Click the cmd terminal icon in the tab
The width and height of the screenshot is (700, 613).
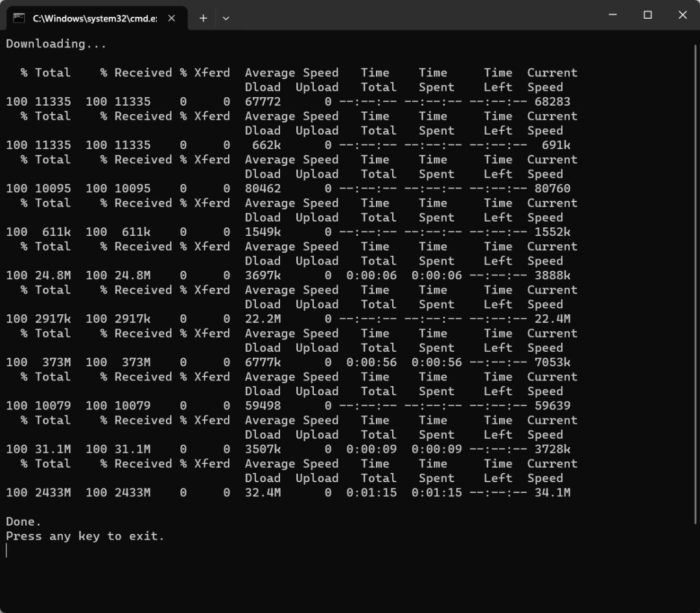tap(19, 18)
